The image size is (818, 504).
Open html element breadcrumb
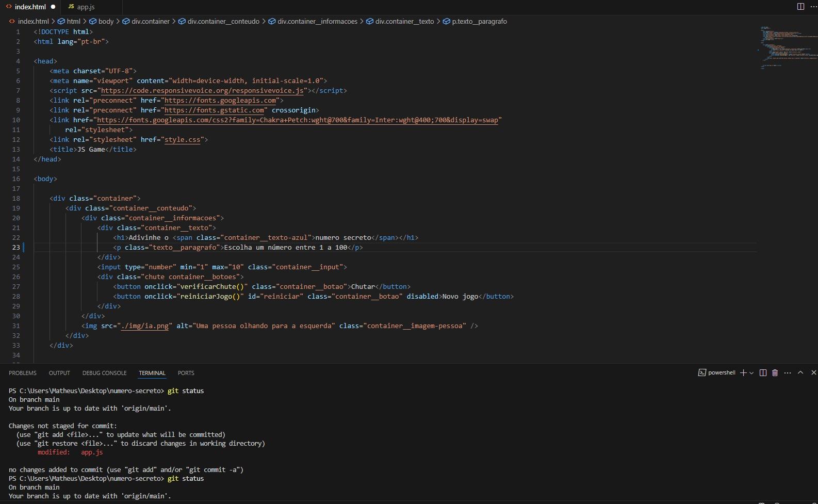click(x=69, y=21)
